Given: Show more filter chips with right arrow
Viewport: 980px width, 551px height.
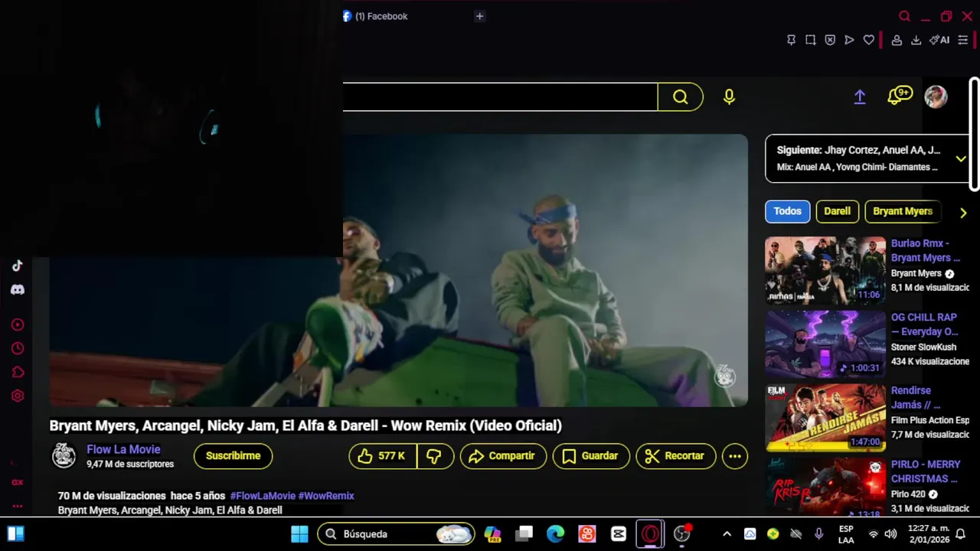Looking at the screenshot, I should pos(963,213).
